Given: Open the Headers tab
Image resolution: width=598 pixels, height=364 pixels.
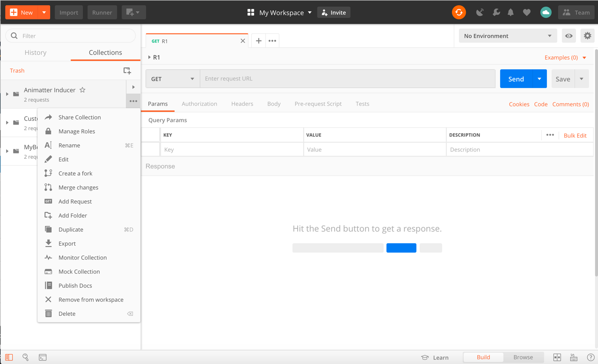Looking at the screenshot, I should 242,104.
